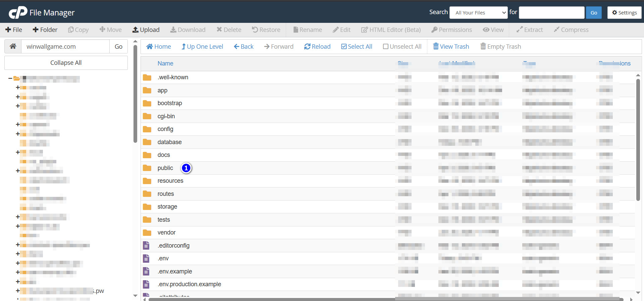Select the bootstrap folder row
Viewport: 644px width, 301px height.
click(x=388, y=103)
